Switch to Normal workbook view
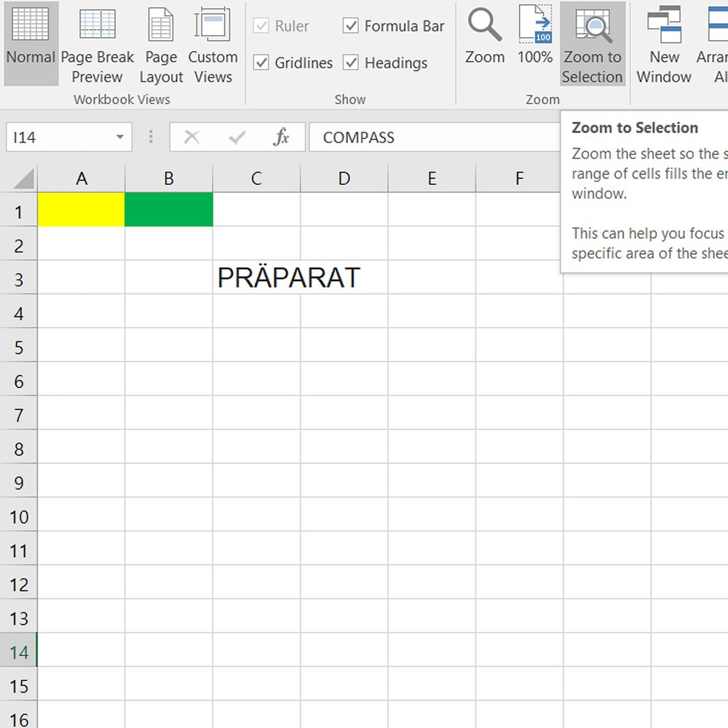This screenshot has width=728, height=728. click(x=31, y=44)
